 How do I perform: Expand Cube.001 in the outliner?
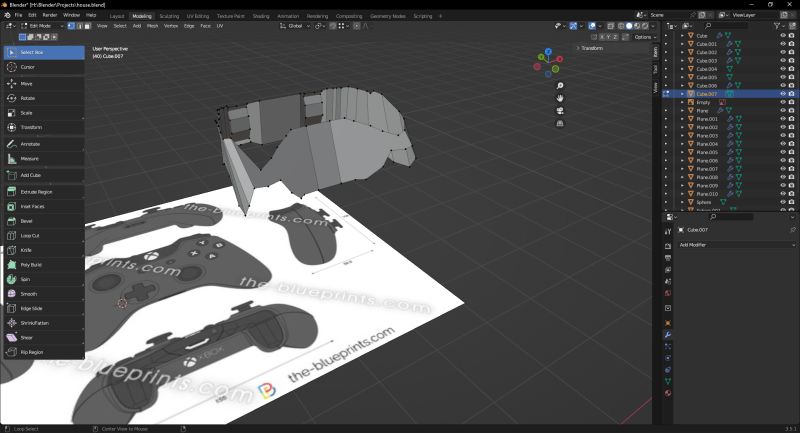[683, 44]
